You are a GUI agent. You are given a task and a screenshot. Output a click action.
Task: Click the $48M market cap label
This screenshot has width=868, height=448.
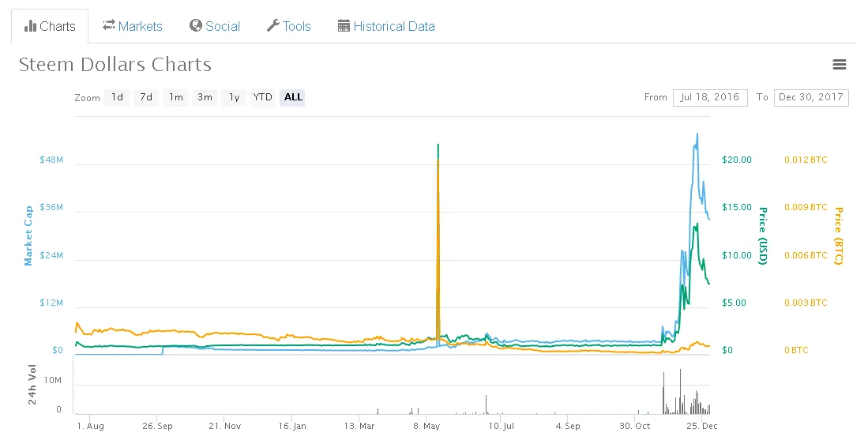point(51,160)
